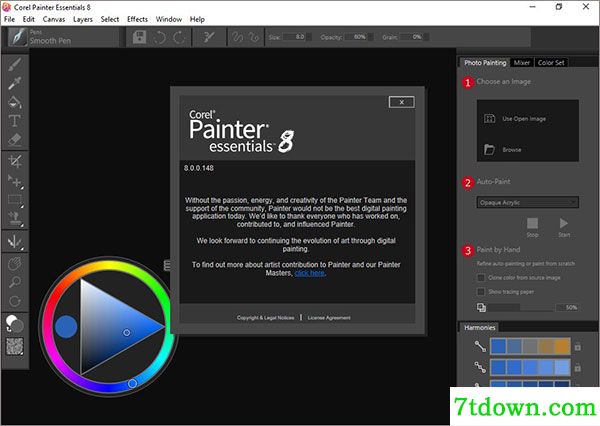Screen dimensions: 600x426
Task: Click the Grain value field
Action: (412, 37)
